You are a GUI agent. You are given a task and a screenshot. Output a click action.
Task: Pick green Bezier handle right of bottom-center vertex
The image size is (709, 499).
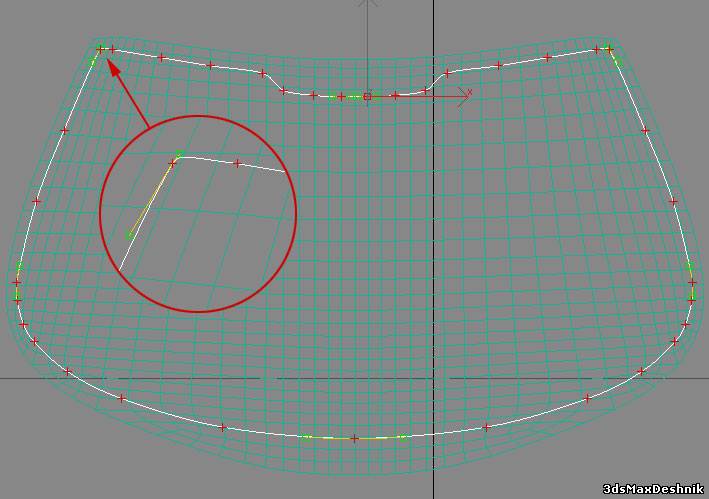402,436
